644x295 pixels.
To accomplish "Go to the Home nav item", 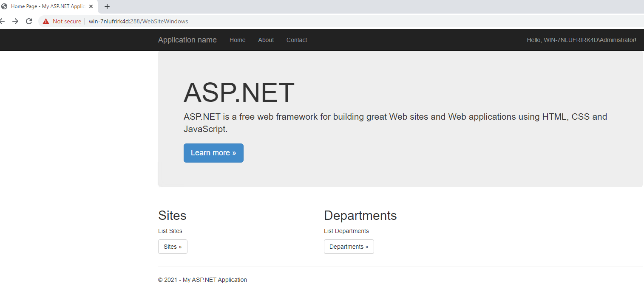I will click(x=238, y=40).
